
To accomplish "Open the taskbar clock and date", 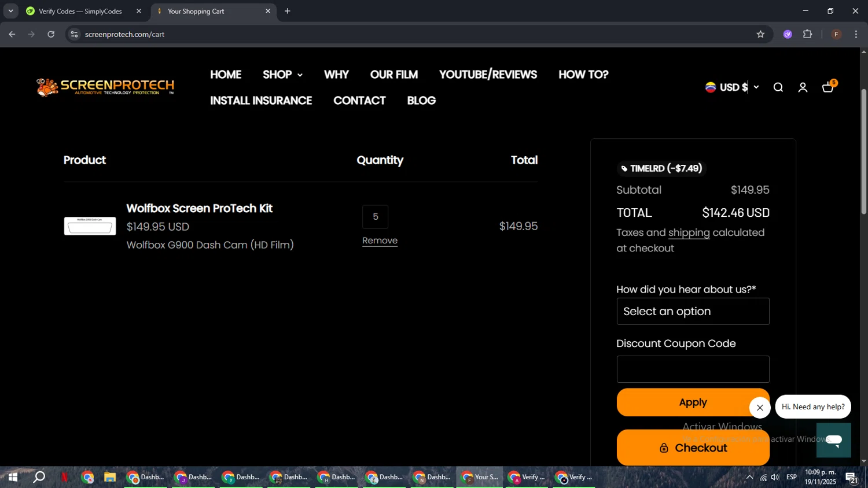I will click(821, 478).
